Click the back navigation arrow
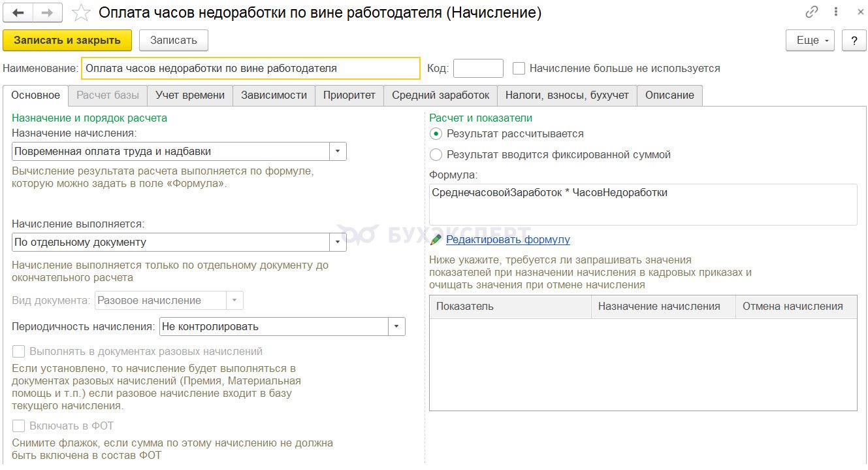 (x=18, y=12)
